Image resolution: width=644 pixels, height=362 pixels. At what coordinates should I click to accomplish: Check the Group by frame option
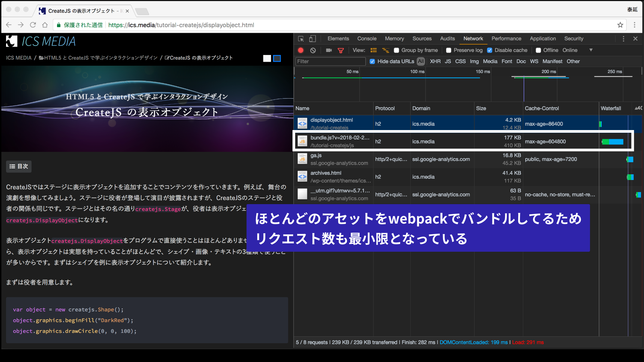click(x=396, y=50)
